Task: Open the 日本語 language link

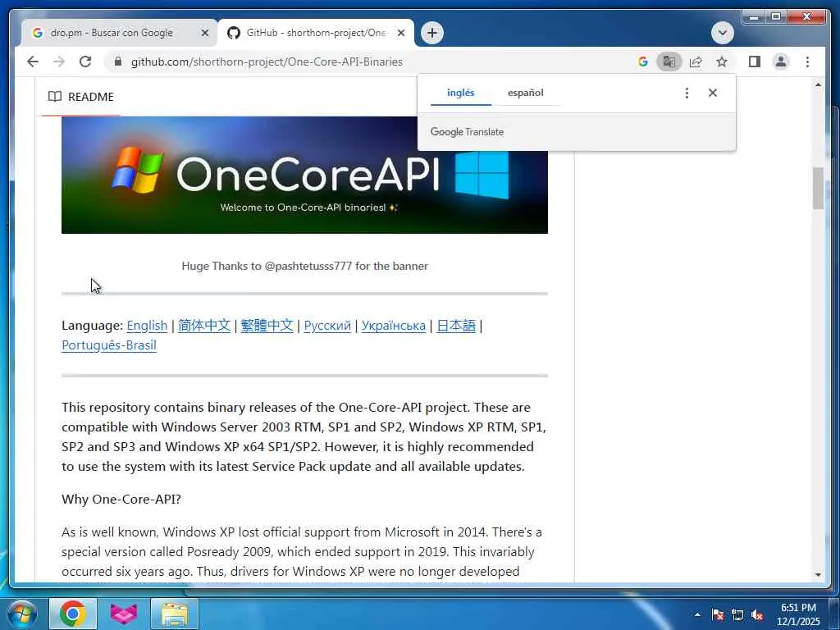Action: pyautogui.click(x=456, y=325)
